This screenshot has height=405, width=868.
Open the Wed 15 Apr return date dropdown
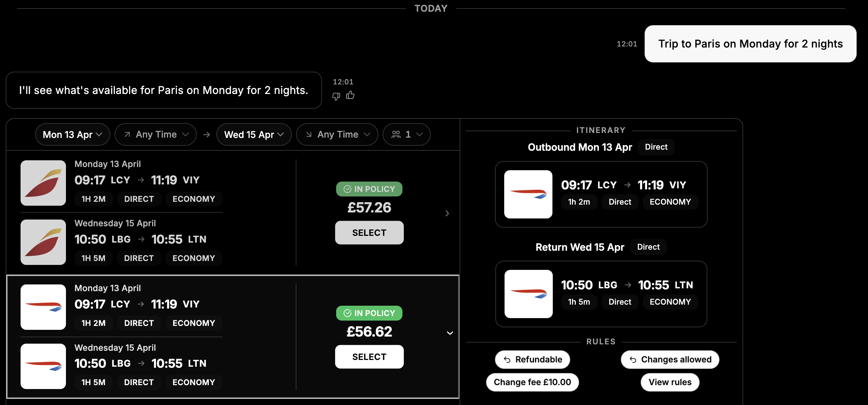(x=254, y=134)
